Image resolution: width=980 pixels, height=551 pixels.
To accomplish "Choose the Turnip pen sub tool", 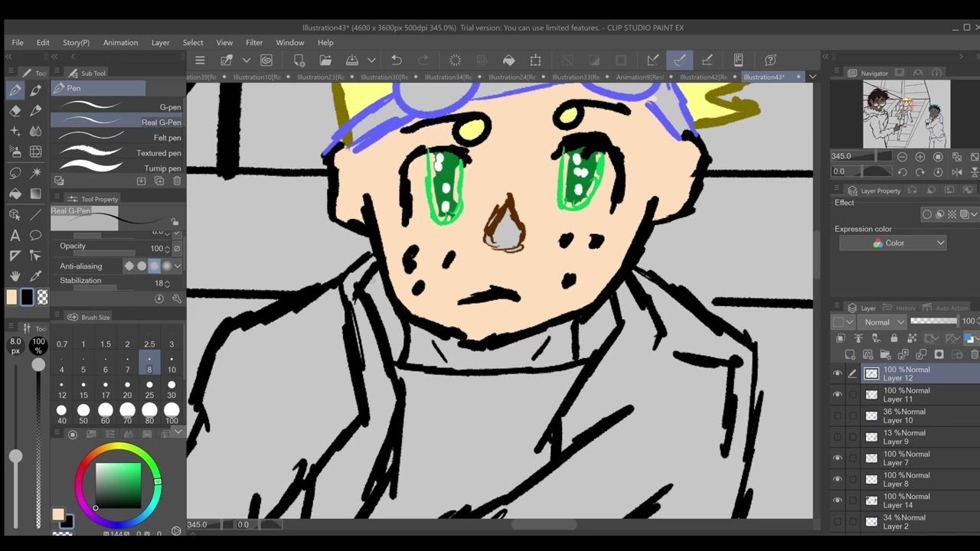I will click(x=117, y=168).
